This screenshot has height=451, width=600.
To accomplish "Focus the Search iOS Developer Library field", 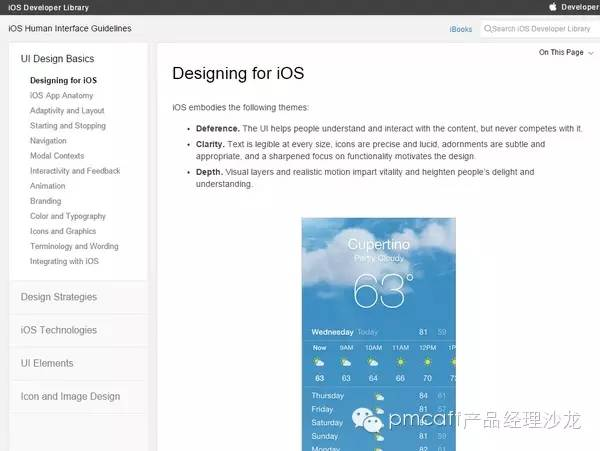I will coord(540,29).
